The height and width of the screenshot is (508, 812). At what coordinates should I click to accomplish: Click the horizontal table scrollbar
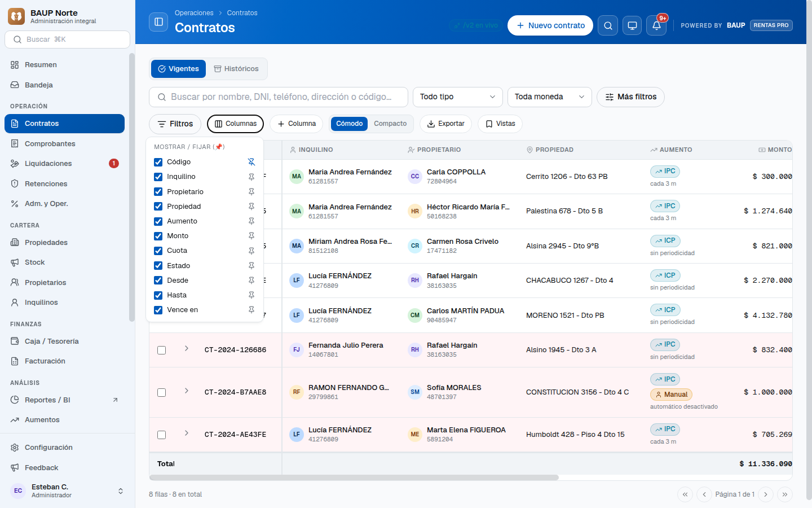354,478
